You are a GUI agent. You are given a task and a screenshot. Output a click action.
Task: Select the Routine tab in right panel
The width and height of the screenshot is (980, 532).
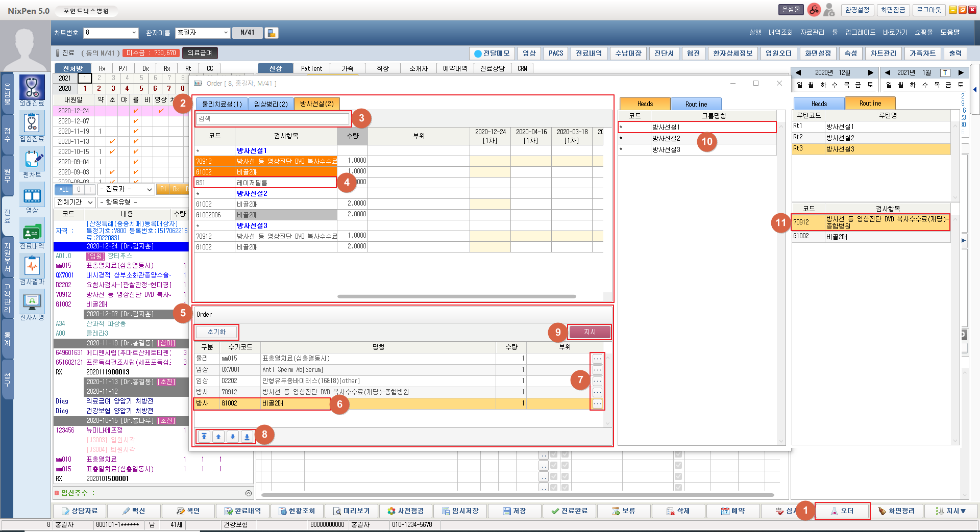(x=870, y=103)
